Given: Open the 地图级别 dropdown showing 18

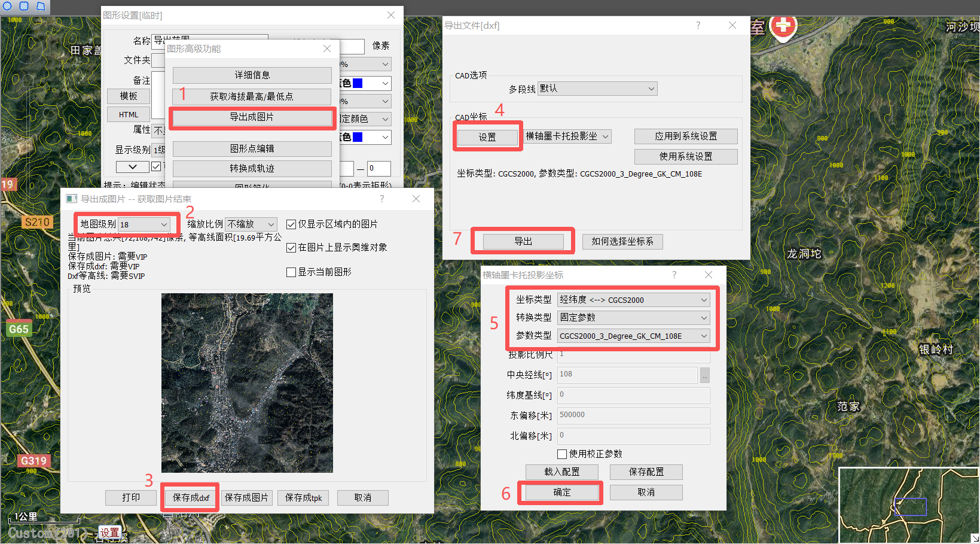Looking at the screenshot, I should (x=144, y=224).
